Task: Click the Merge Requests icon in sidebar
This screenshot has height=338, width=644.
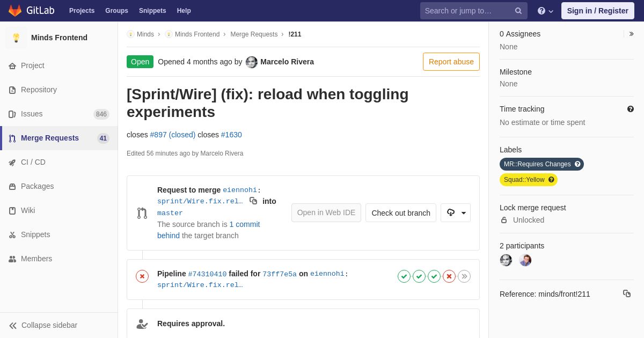Action: [x=12, y=138]
